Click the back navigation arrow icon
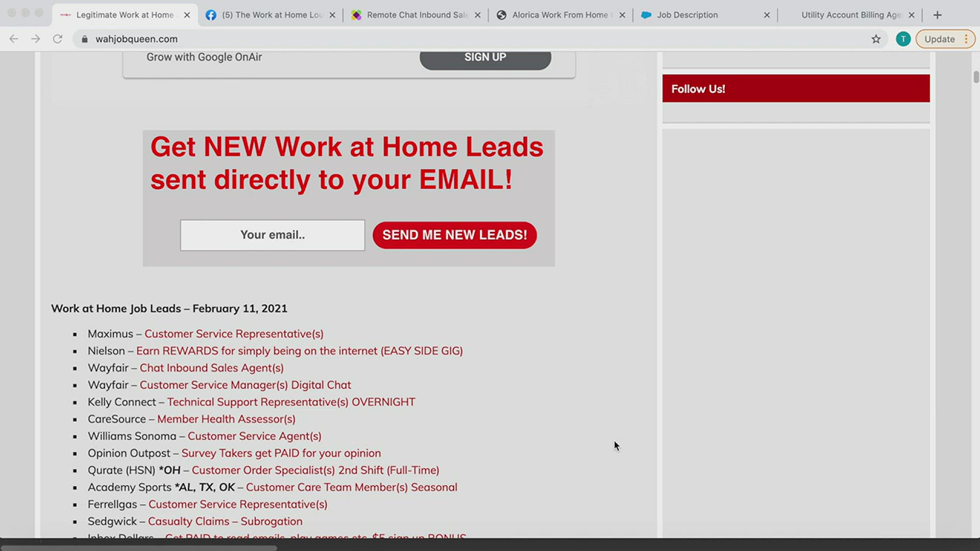This screenshot has height=551, width=980. (x=15, y=38)
